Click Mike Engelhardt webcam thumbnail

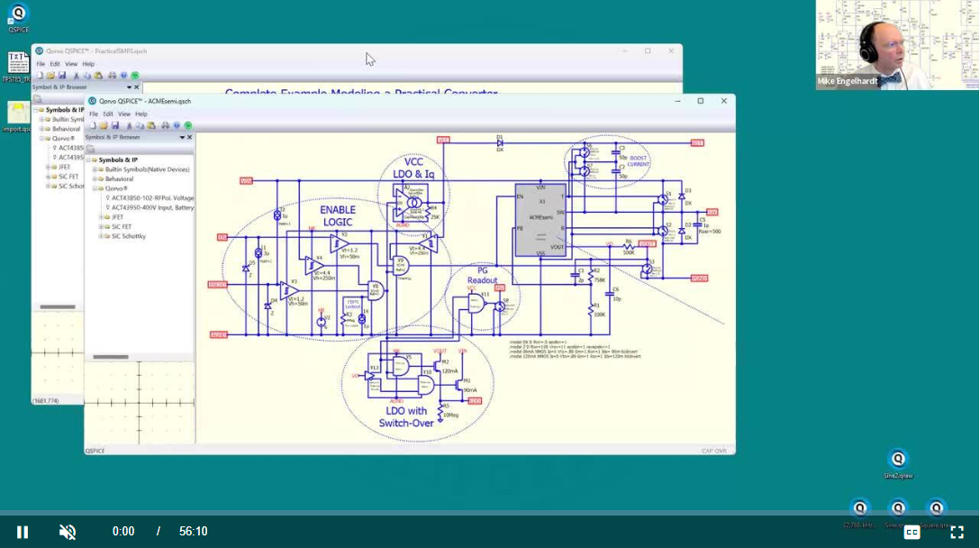pos(897,45)
